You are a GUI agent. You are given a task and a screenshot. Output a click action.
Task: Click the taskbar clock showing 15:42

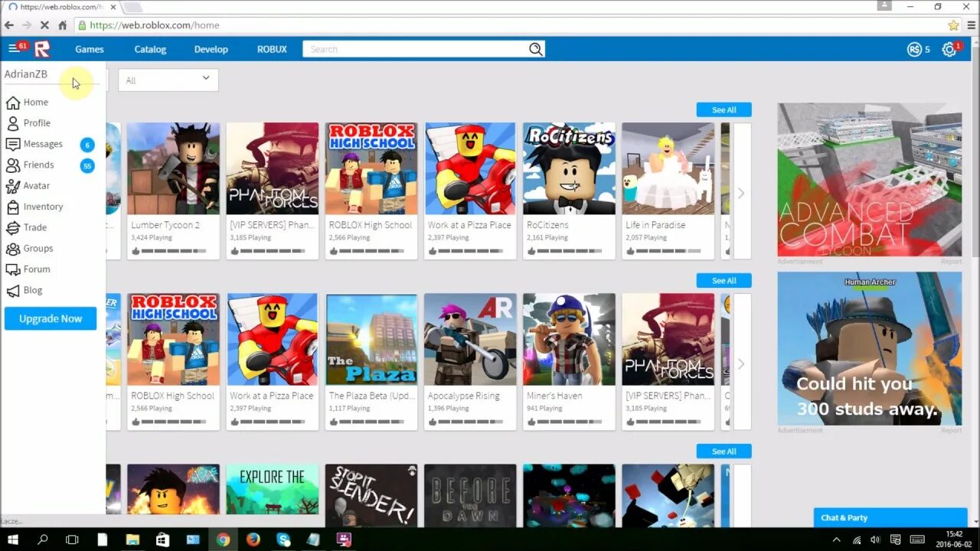point(954,534)
